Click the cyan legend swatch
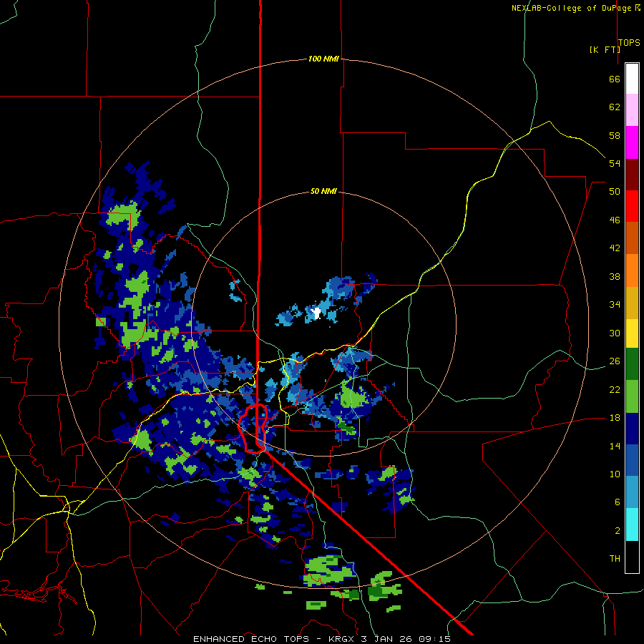644x644 pixels. coord(632,525)
